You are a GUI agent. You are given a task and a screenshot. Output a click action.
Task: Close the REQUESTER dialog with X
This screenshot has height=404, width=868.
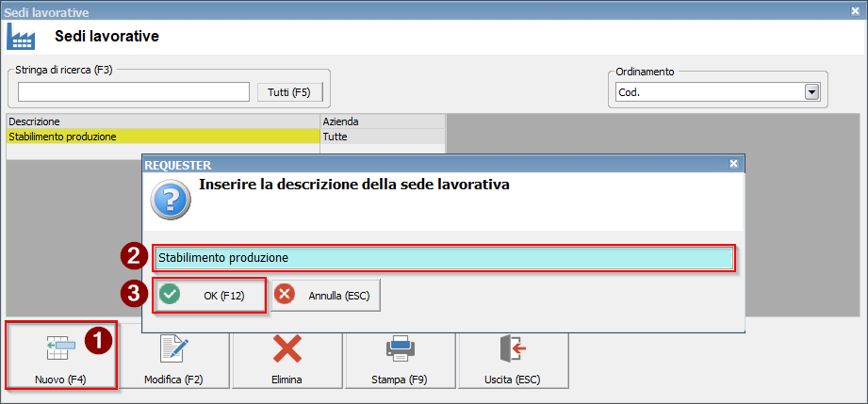[x=733, y=164]
